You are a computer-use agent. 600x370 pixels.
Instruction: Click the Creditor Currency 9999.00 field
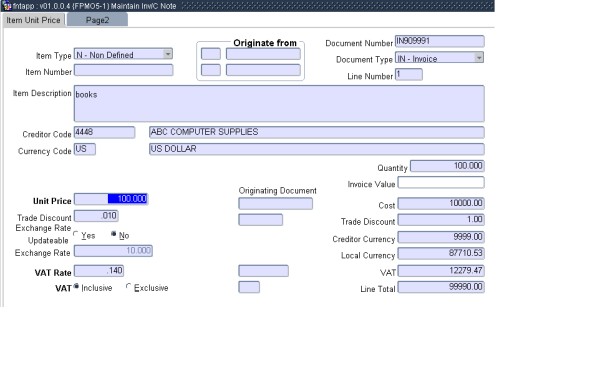coord(441,237)
